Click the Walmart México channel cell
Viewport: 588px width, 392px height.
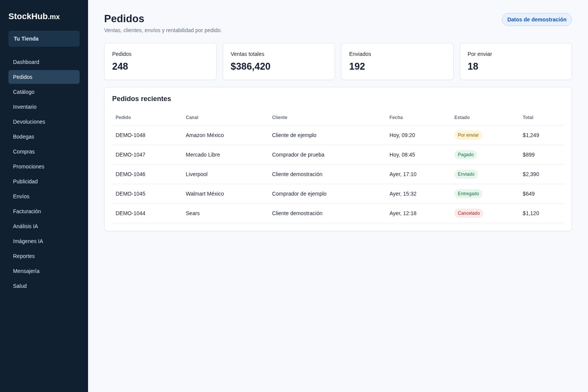(x=205, y=194)
